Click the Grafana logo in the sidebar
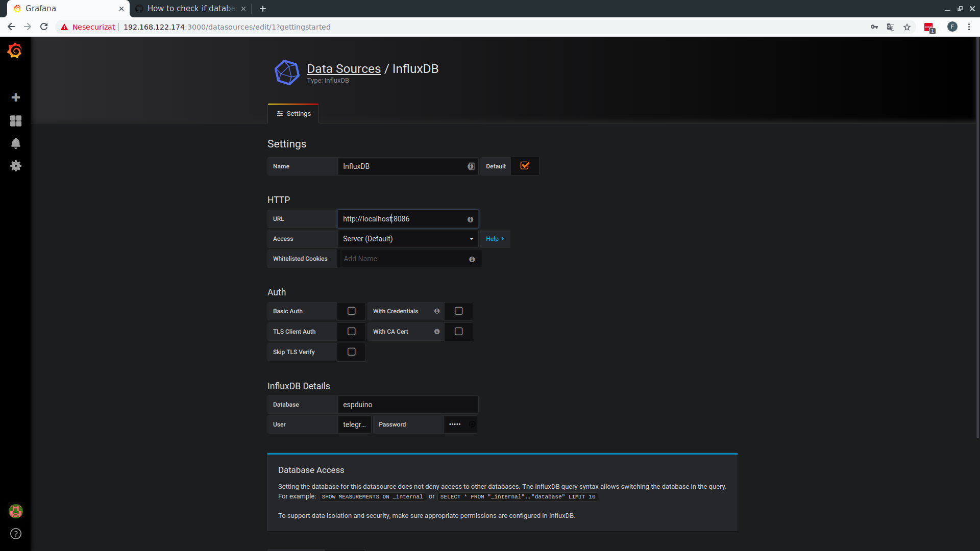980x551 pixels. click(x=15, y=51)
